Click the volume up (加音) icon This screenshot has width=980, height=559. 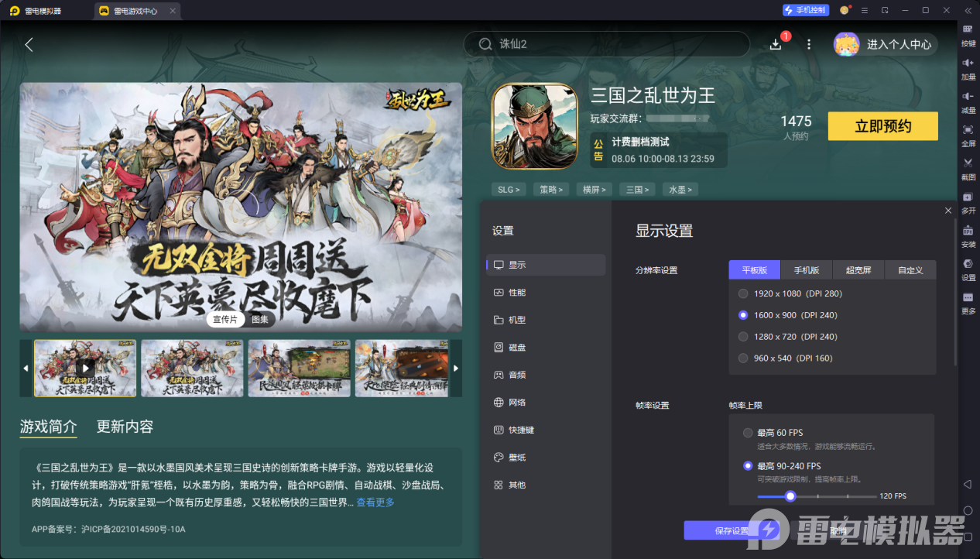point(968,70)
